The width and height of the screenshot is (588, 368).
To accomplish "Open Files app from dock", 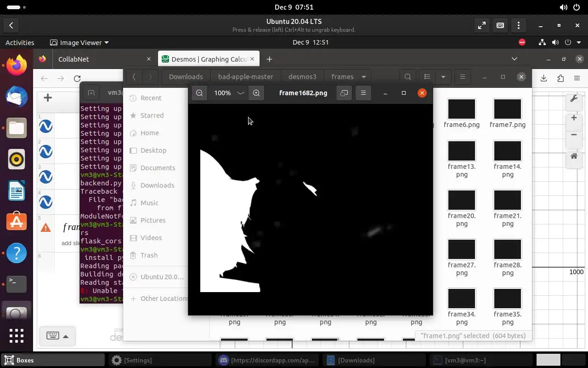I will pos(17,128).
